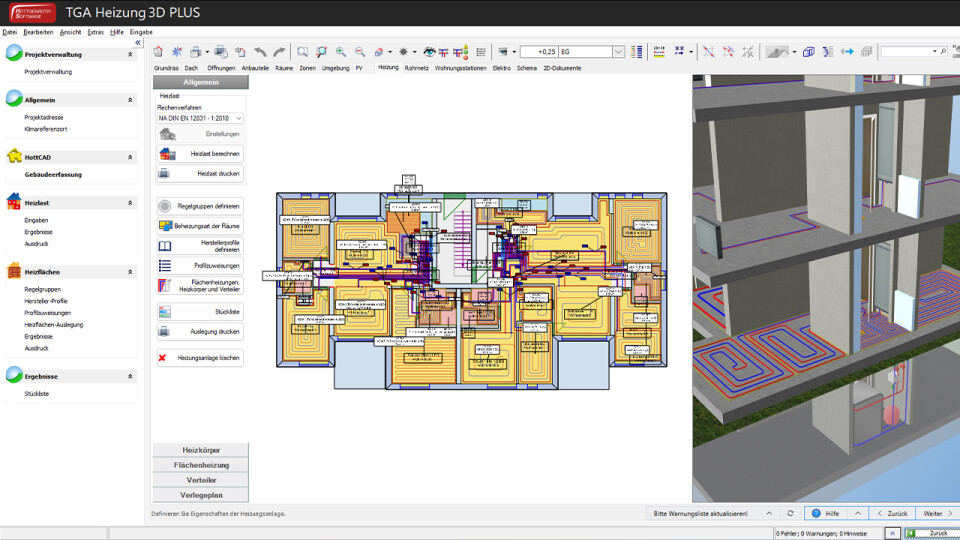Click the refresh icon in the status bar
Screen dimensions: 960x540
pyautogui.click(x=790, y=513)
